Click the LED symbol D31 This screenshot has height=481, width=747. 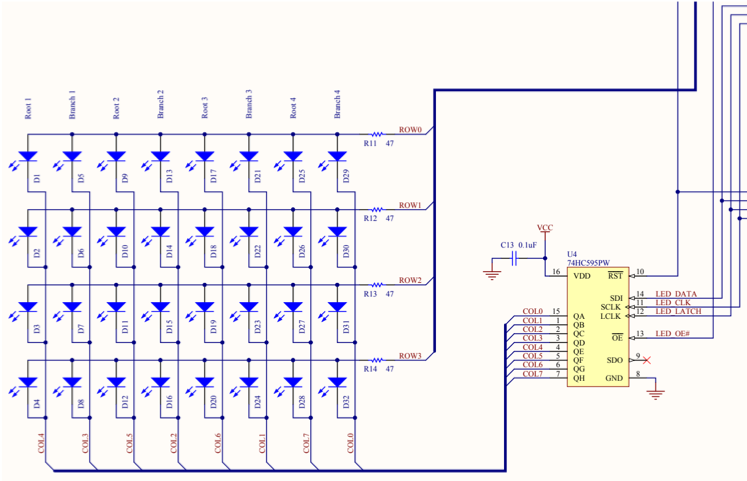[x=337, y=307]
